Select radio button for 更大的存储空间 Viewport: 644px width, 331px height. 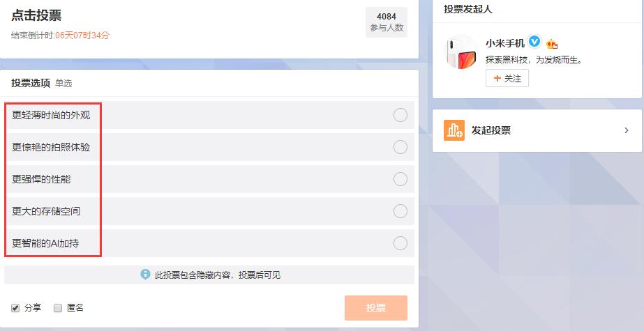(x=400, y=211)
